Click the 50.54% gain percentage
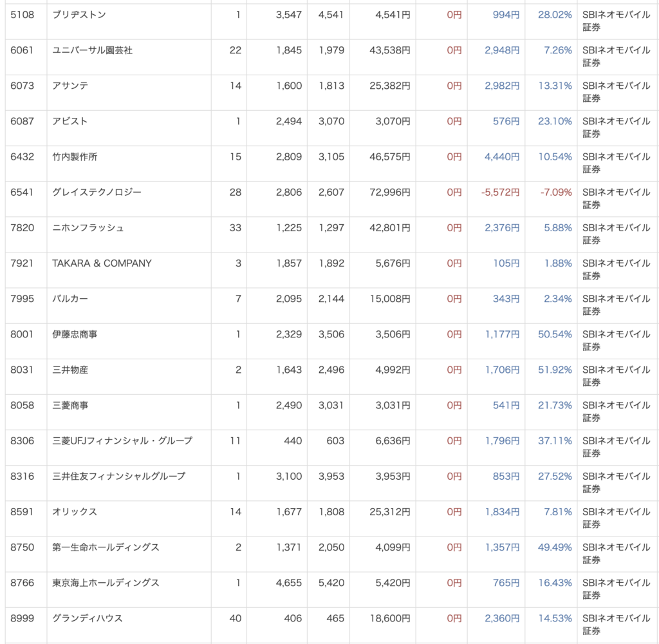Viewport: 659px width, 644px height. click(555, 334)
